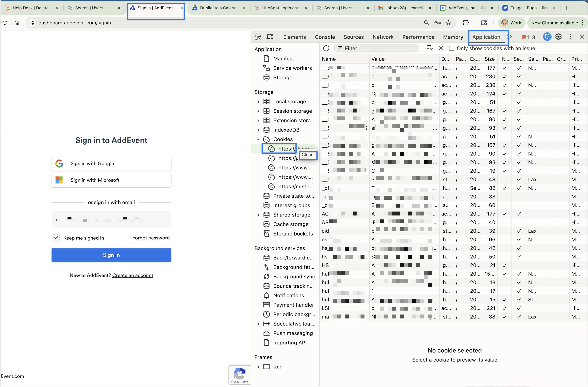
Task: Select Clear from the context menu
Action: click(x=307, y=155)
